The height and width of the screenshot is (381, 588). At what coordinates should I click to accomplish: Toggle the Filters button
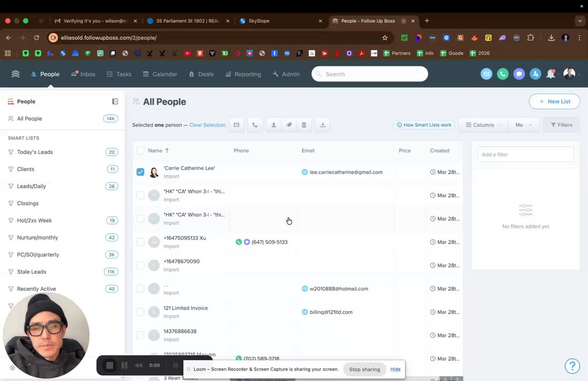pyautogui.click(x=561, y=125)
